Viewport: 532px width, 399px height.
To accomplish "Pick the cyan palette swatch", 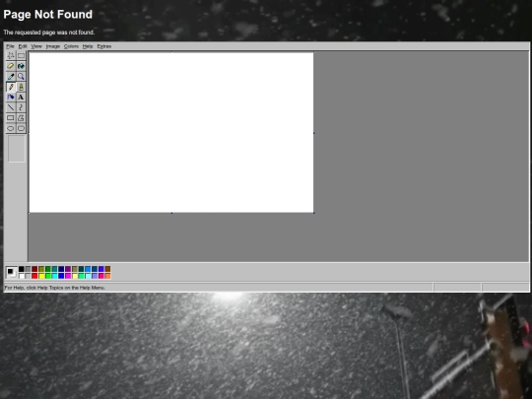I will pyautogui.click(x=54, y=276).
